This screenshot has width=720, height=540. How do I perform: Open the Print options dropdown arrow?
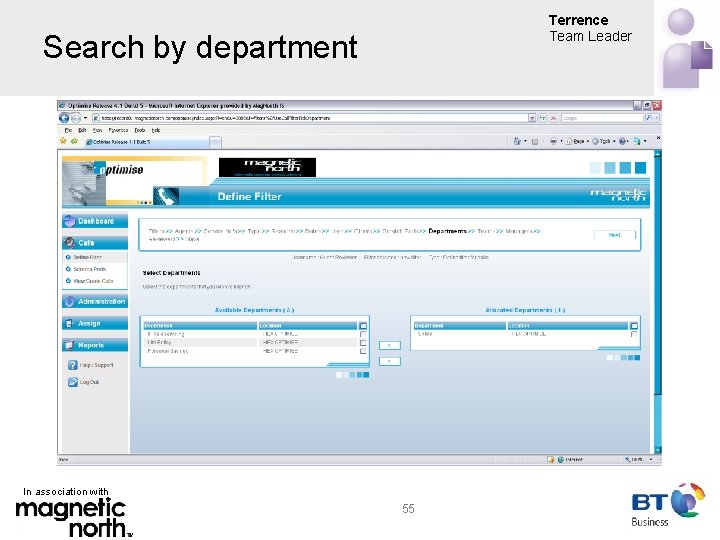click(561, 141)
